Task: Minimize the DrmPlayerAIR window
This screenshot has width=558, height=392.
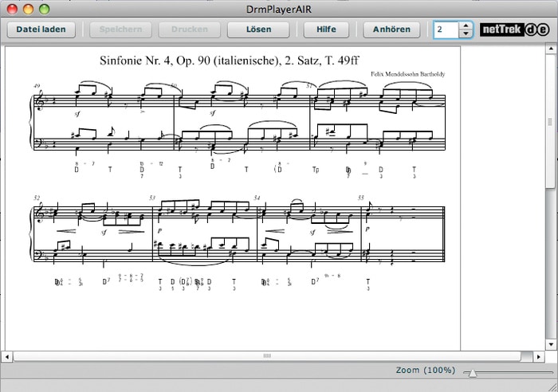Action: pos(28,9)
